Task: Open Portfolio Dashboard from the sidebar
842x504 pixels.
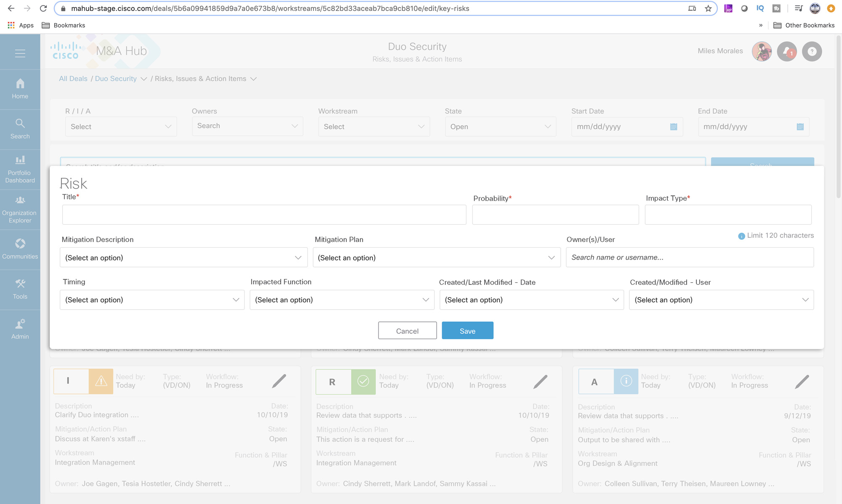Action: pyautogui.click(x=20, y=169)
